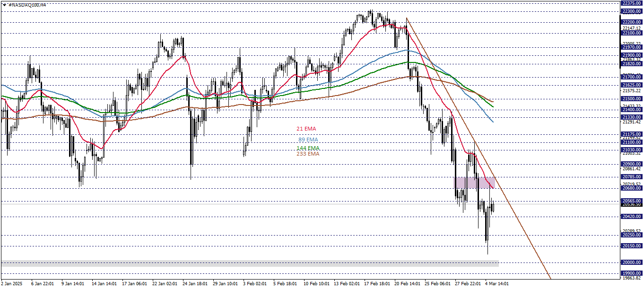This screenshot has width=644, height=289.
Task: Click the 29 Jan 10:01 time axis label
Action: [225, 284]
